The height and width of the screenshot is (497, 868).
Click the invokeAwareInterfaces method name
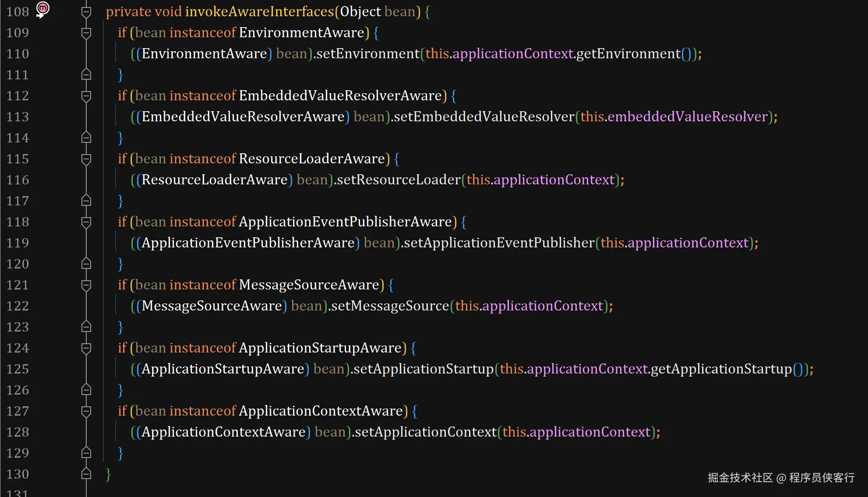coord(260,12)
